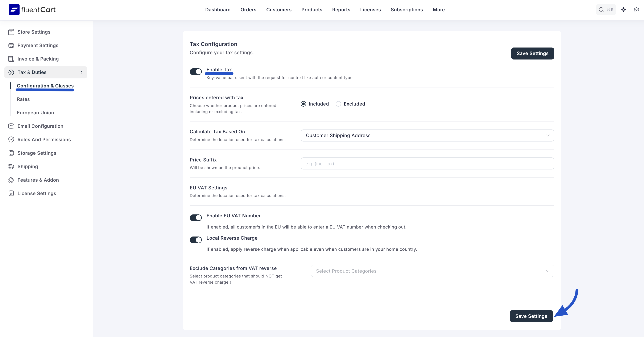Click the Email Configuration sidebar icon
This screenshot has height=337, width=644.
[11, 126]
